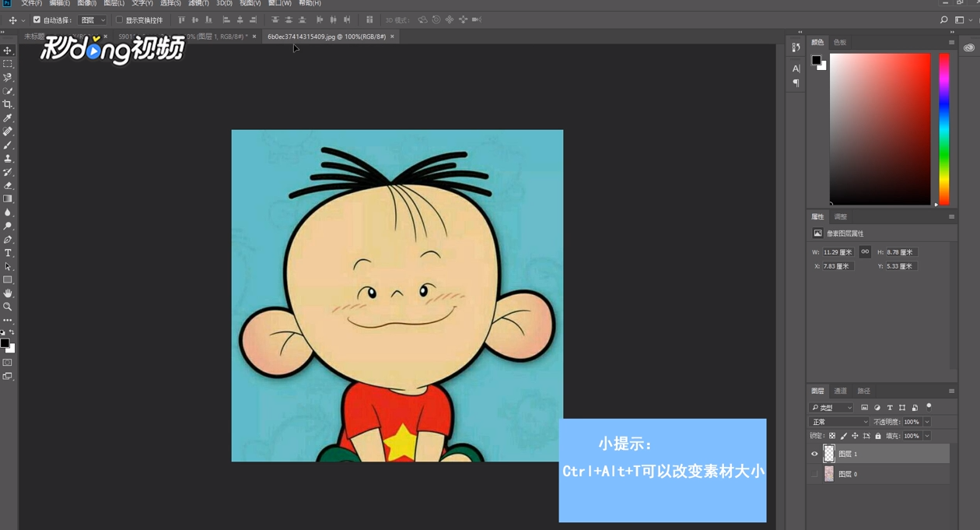Switch to the 通道 tab
Image resolution: width=980 pixels, height=530 pixels.
click(x=840, y=391)
